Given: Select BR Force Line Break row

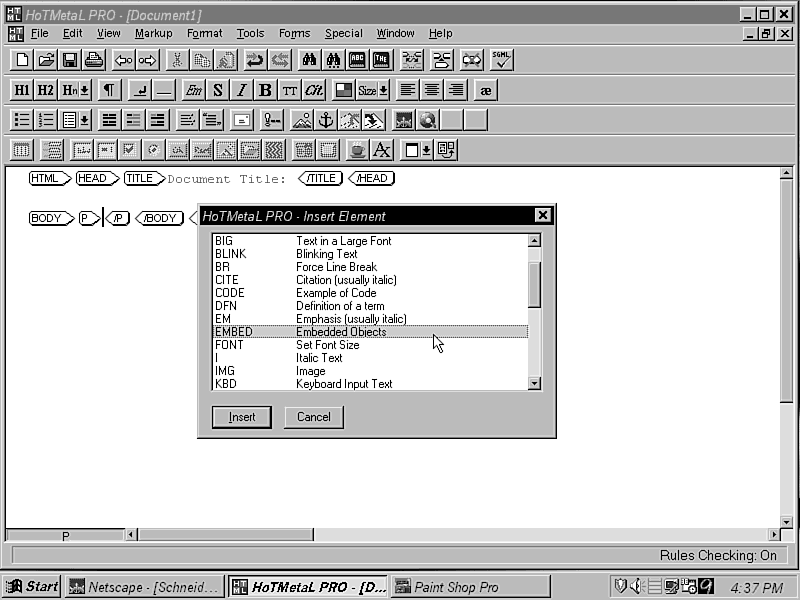Looking at the screenshot, I should click(x=370, y=267).
